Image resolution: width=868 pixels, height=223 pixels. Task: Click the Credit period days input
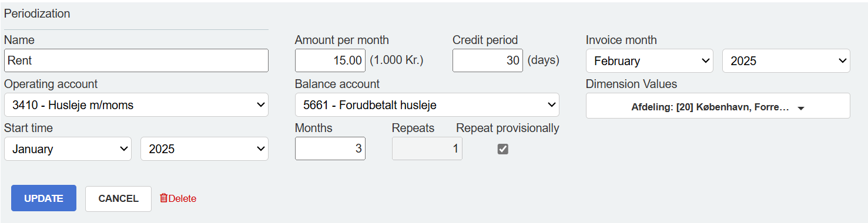(488, 60)
